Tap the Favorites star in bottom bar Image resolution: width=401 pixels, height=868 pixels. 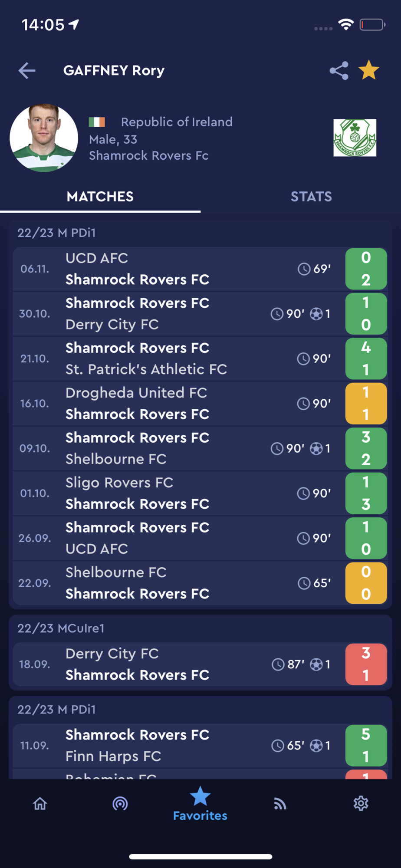pyautogui.click(x=200, y=804)
